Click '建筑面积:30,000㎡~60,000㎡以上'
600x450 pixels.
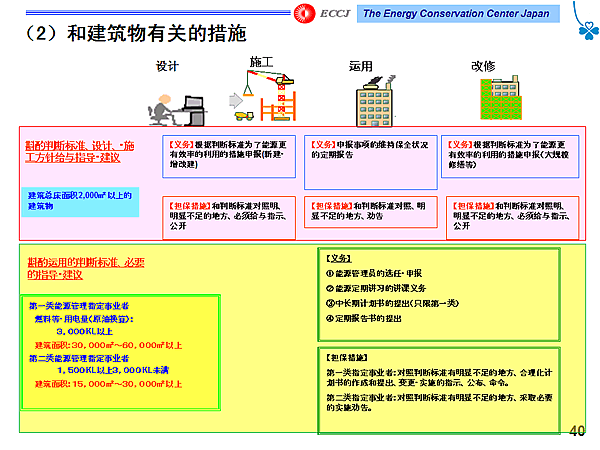point(108,345)
